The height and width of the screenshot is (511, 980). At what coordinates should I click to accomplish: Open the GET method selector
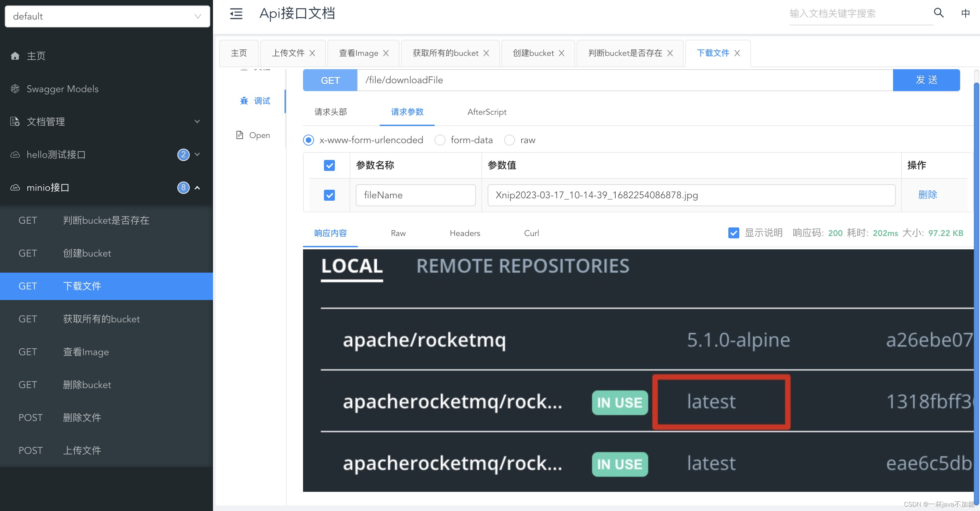[330, 80]
